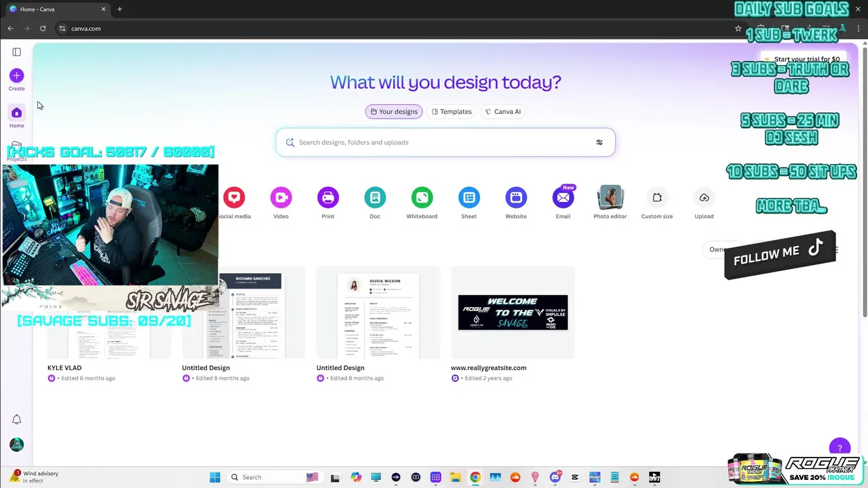
Task: Create a new Sheet
Action: [469, 197]
